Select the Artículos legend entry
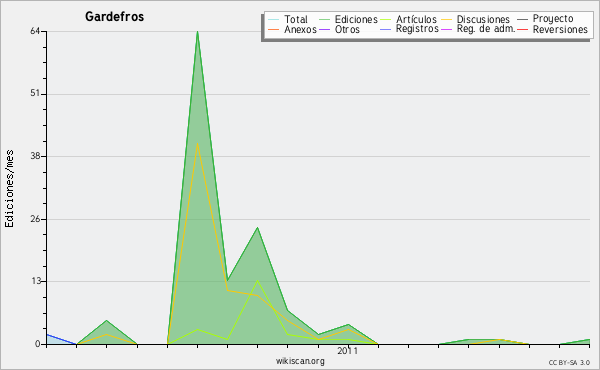This screenshot has height=370, width=600. pyautogui.click(x=408, y=19)
